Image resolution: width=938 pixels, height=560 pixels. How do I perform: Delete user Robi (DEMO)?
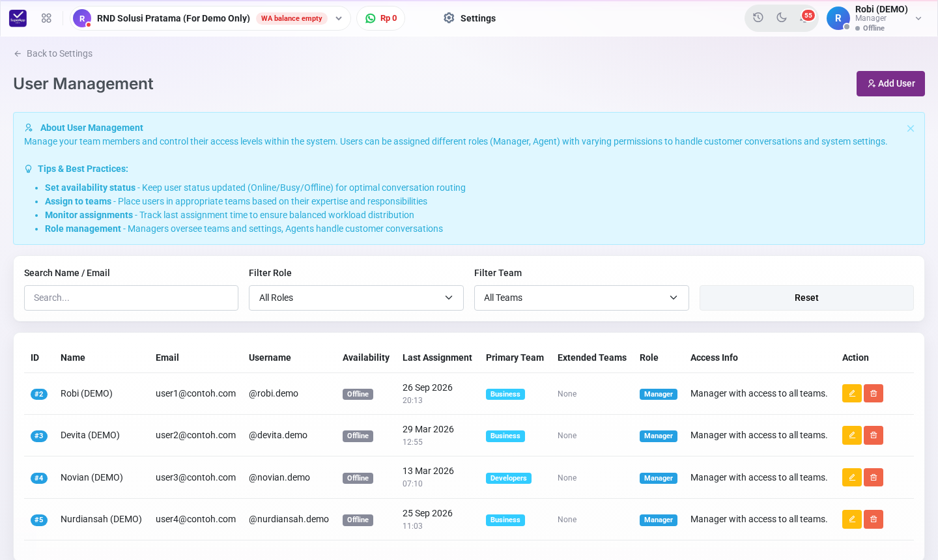pyautogui.click(x=874, y=393)
